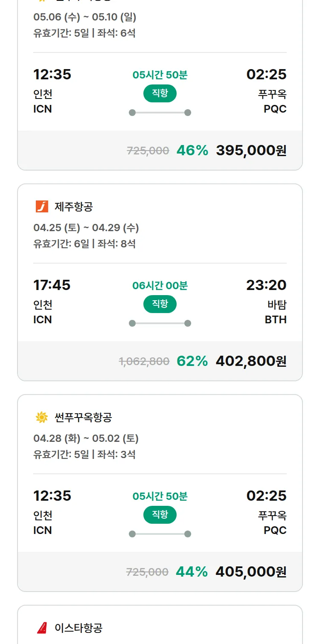The width and height of the screenshot is (320, 644).
Task: Click the 46% discount label
Action: point(192,151)
